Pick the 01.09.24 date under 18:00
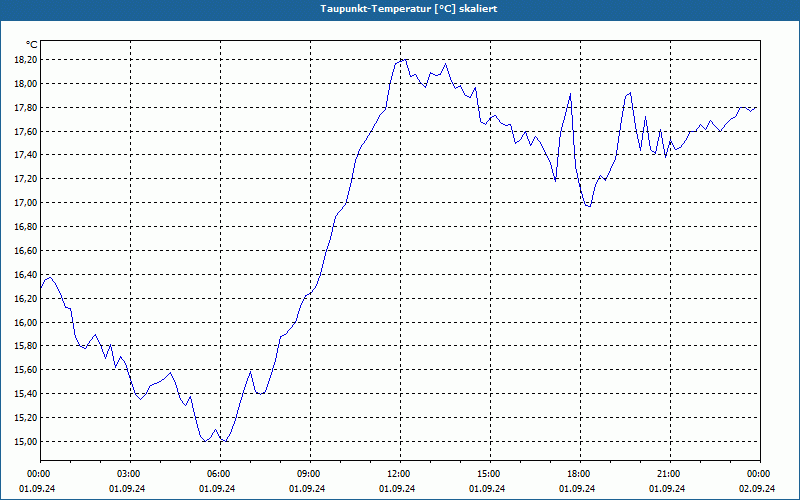Screen dimensions: 800x500 (x=577, y=489)
